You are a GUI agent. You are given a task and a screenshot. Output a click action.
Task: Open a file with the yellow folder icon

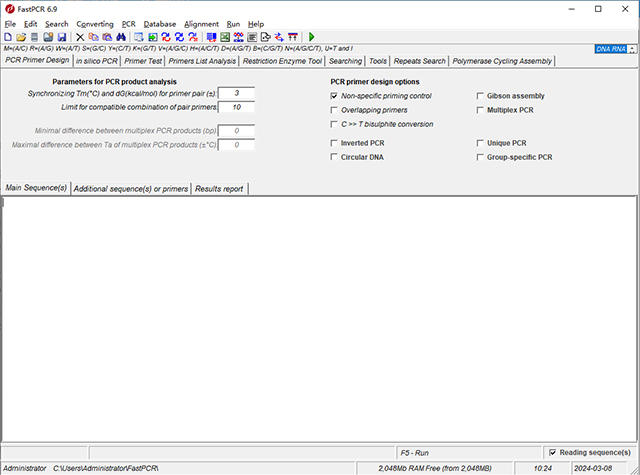21,37
